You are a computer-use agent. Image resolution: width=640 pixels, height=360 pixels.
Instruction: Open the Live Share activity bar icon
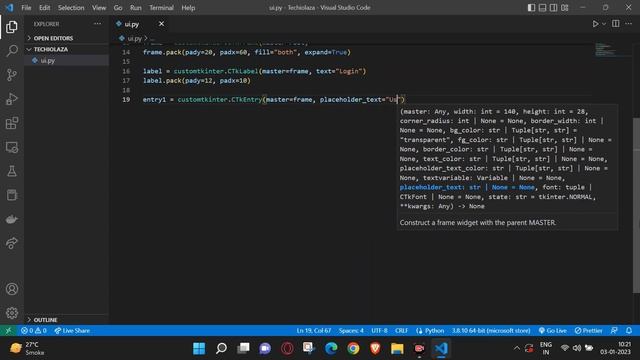pyautogui.click(x=12, y=243)
